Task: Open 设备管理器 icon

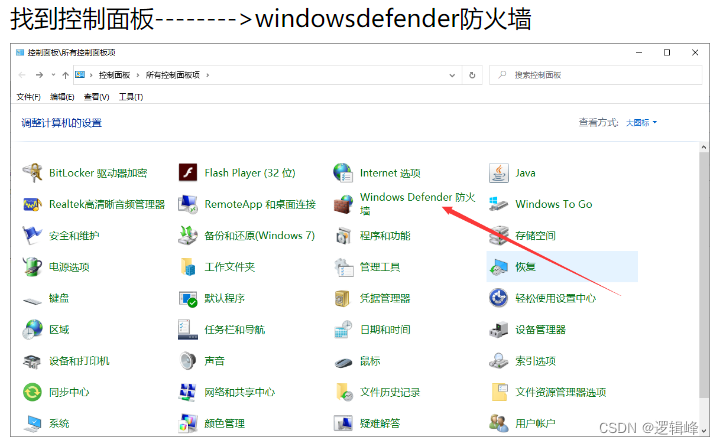Action: point(499,330)
